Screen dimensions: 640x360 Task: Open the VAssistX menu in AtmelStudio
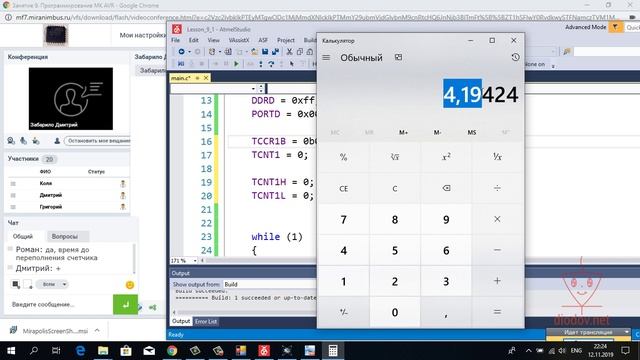(239, 40)
